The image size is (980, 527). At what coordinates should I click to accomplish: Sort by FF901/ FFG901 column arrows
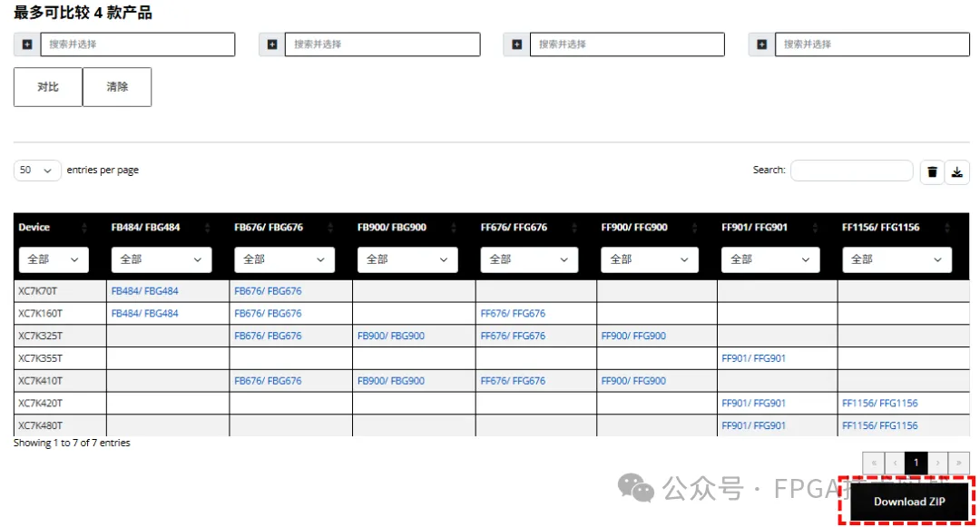815,228
